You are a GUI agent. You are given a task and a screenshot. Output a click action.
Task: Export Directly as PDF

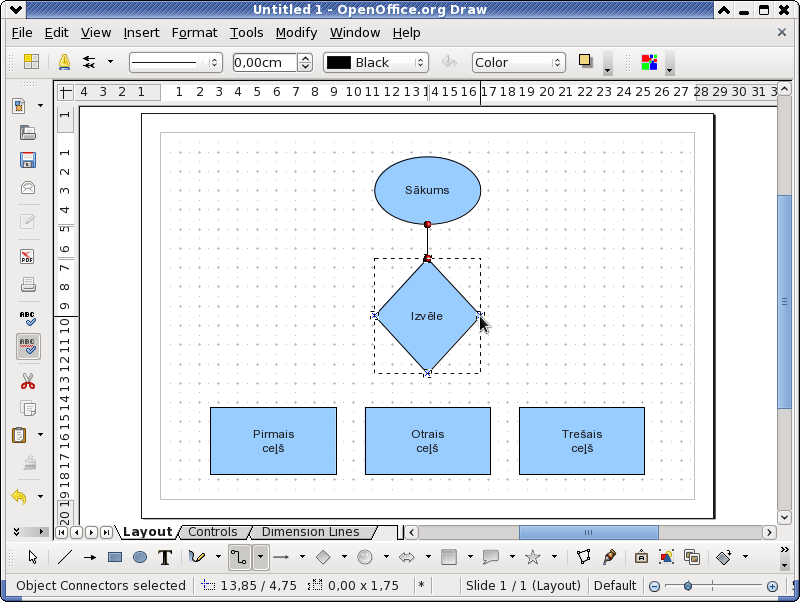pos(28,257)
